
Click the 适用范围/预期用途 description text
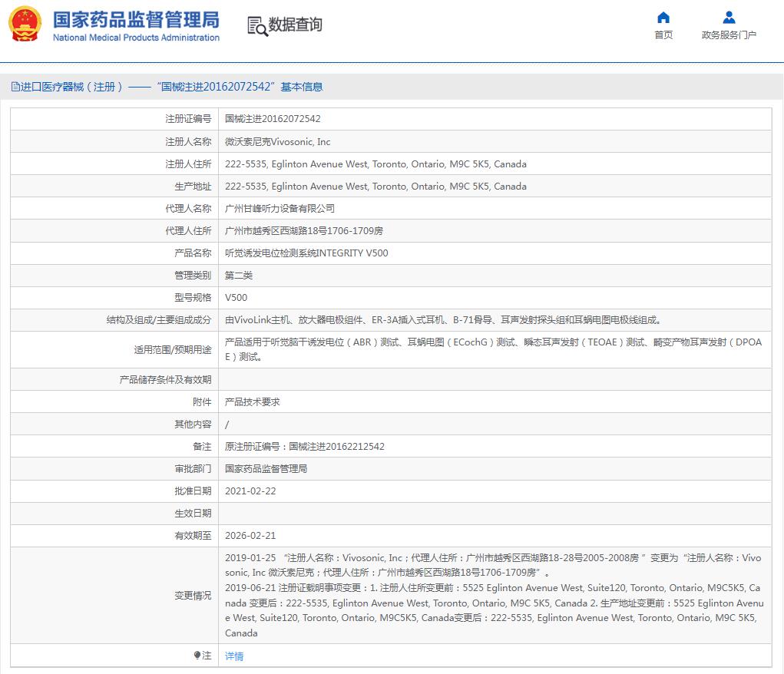click(493, 349)
